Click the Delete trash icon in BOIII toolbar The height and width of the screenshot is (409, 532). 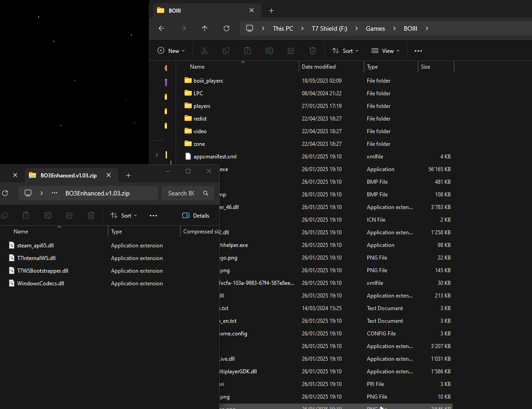click(313, 51)
